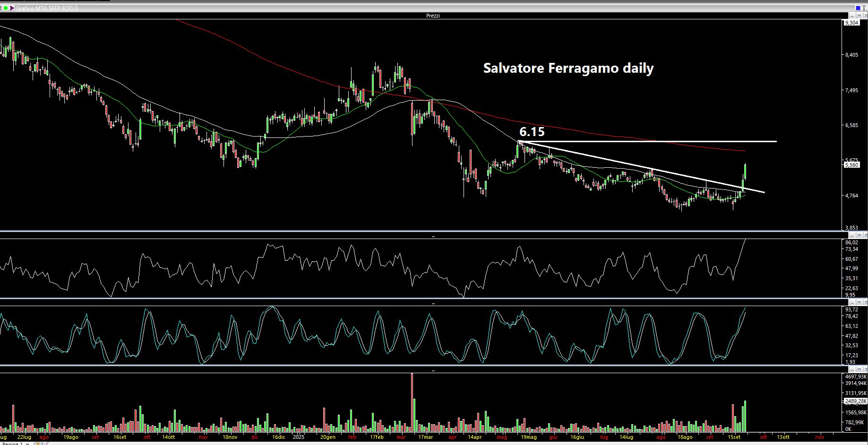Click the '4697,93K' volume axis value
Viewport: 868px width, 445px height.
click(x=856, y=377)
